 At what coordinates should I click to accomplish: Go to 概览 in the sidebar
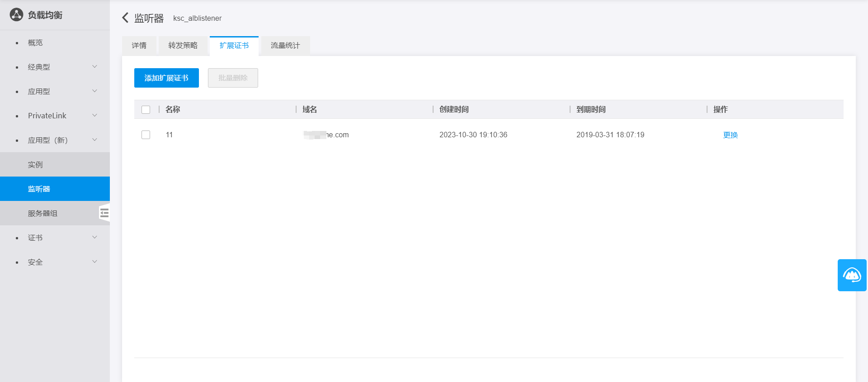coord(35,42)
